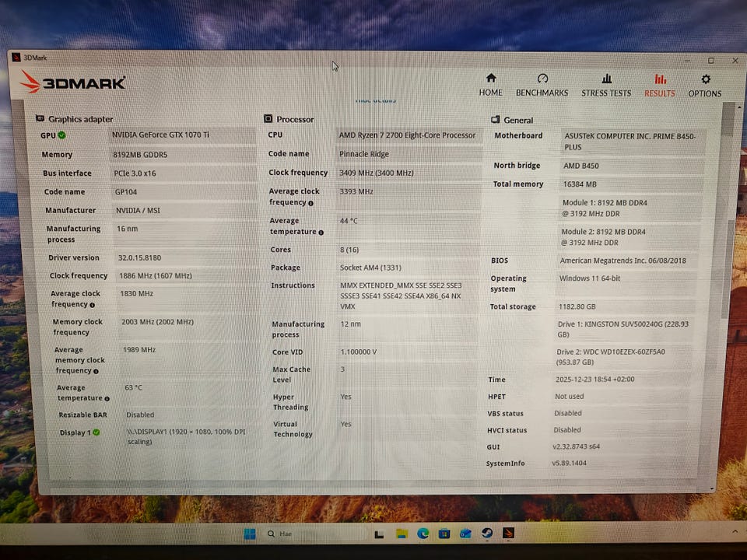
Task: Select the 'Pinnacle Ridge' code name value
Action: tap(364, 154)
